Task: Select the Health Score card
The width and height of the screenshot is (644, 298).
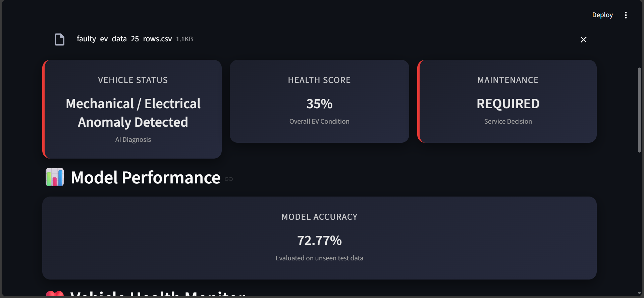Action: pyautogui.click(x=319, y=101)
